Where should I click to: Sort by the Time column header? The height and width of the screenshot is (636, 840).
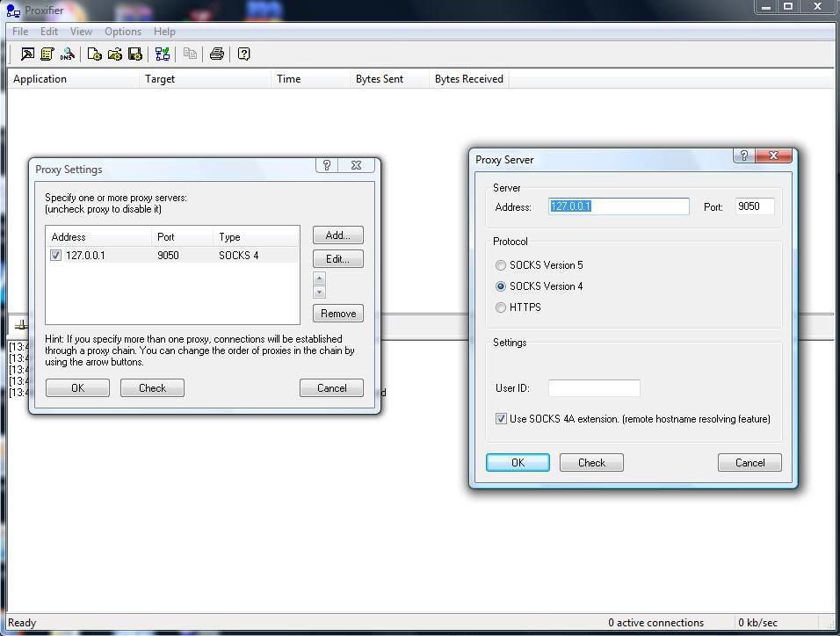point(310,79)
